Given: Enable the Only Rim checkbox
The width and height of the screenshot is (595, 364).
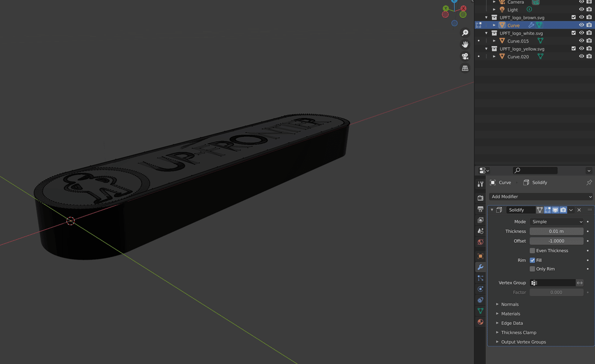Looking at the screenshot, I should [x=533, y=269].
